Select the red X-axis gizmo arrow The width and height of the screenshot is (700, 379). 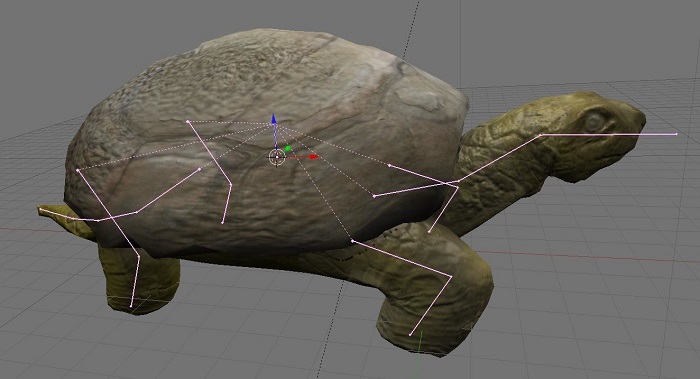(x=315, y=157)
